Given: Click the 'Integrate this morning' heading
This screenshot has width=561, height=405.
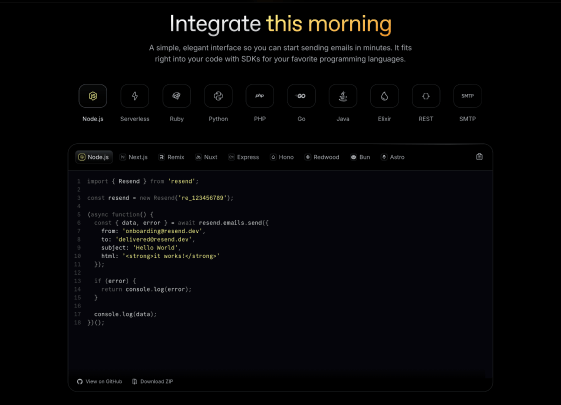Looking at the screenshot, I should pos(280,24).
